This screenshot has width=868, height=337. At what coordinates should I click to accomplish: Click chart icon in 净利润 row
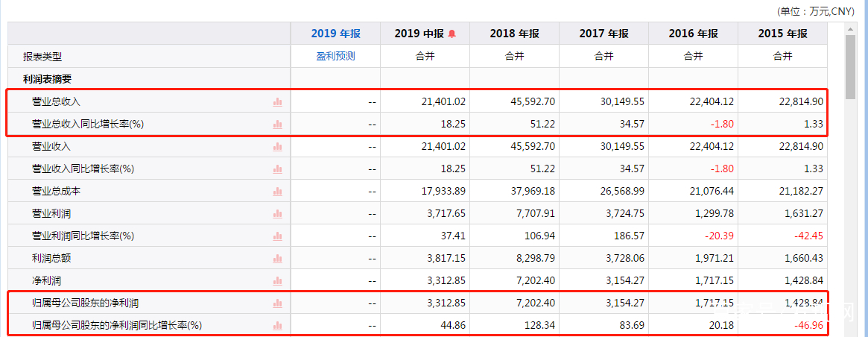pos(277,281)
